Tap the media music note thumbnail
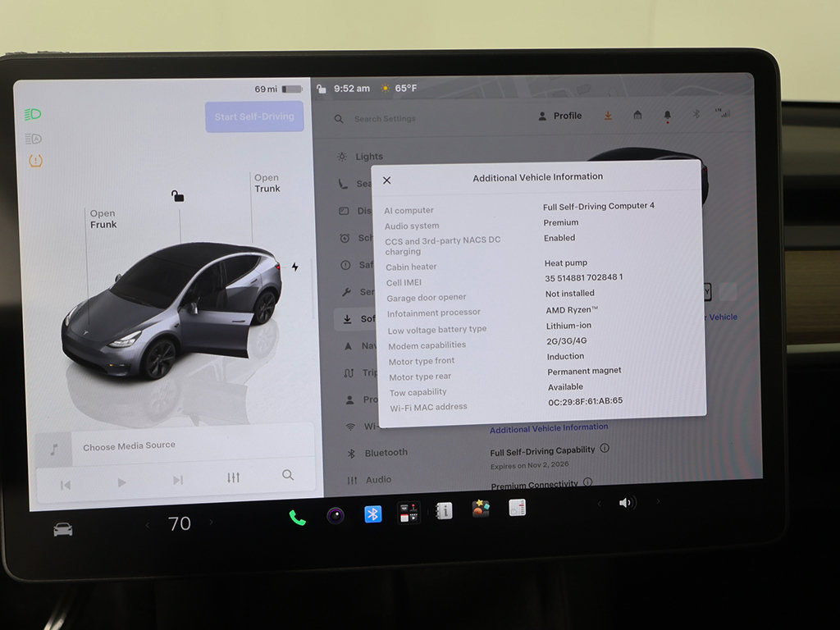Image resolution: width=840 pixels, height=630 pixels. coord(53,449)
